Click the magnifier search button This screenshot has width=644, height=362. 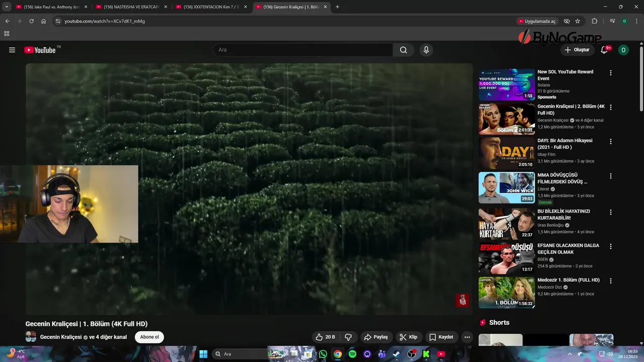pyautogui.click(x=404, y=50)
